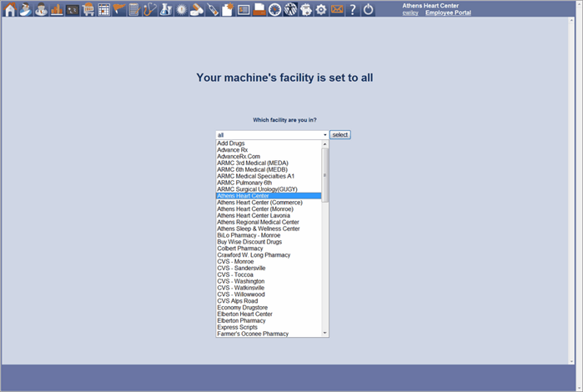The image size is (583, 392).
Task: Open the new document icon
Action: click(228, 9)
